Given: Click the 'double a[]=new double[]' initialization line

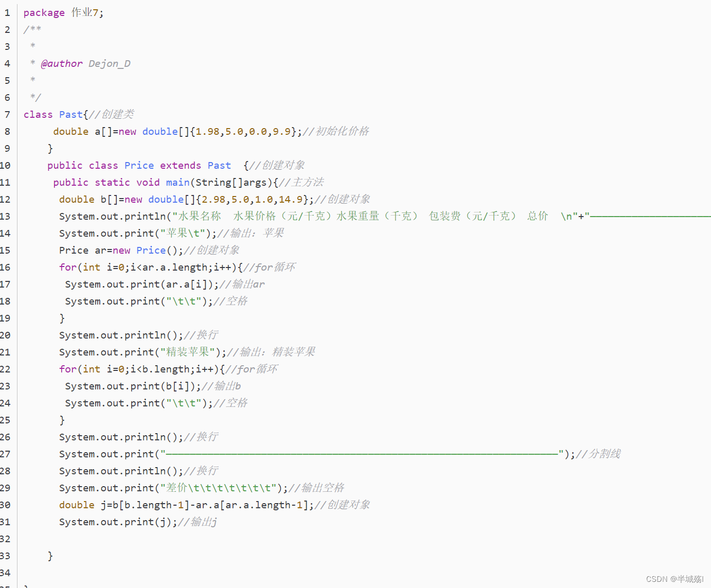Looking at the screenshot, I should (x=177, y=131).
